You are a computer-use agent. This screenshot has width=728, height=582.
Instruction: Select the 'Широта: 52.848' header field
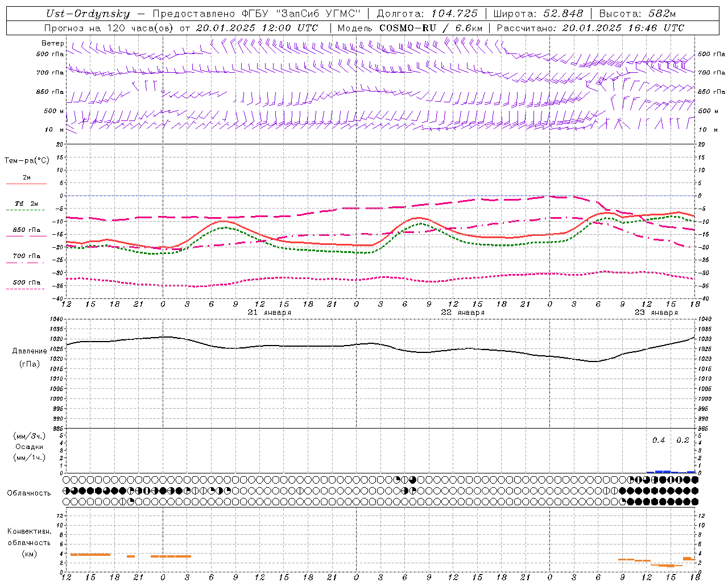click(x=538, y=14)
